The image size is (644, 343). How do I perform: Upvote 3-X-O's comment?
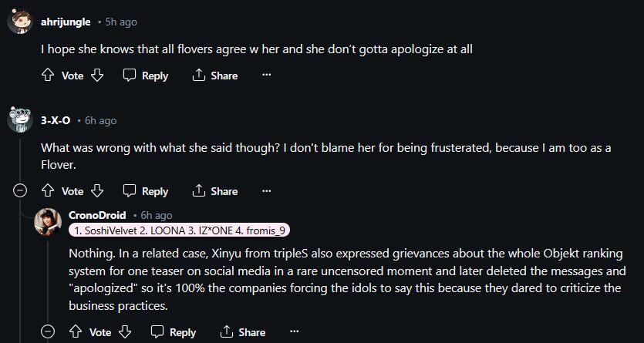point(47,191)
